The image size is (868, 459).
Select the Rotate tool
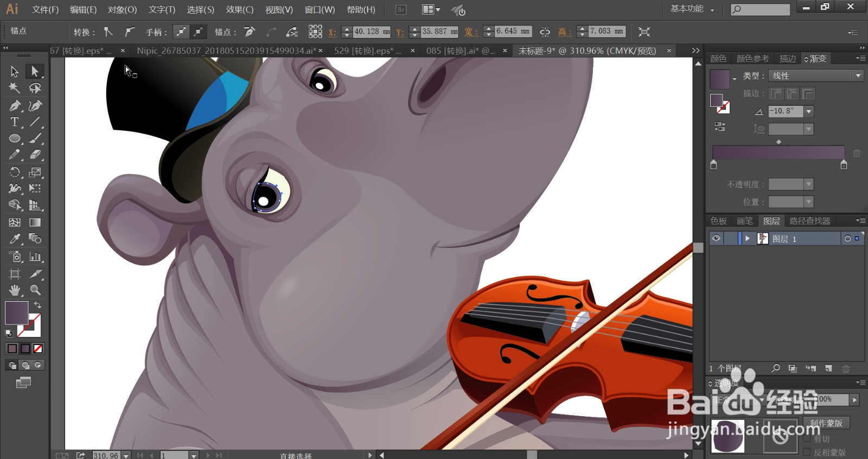pos(15,172)
